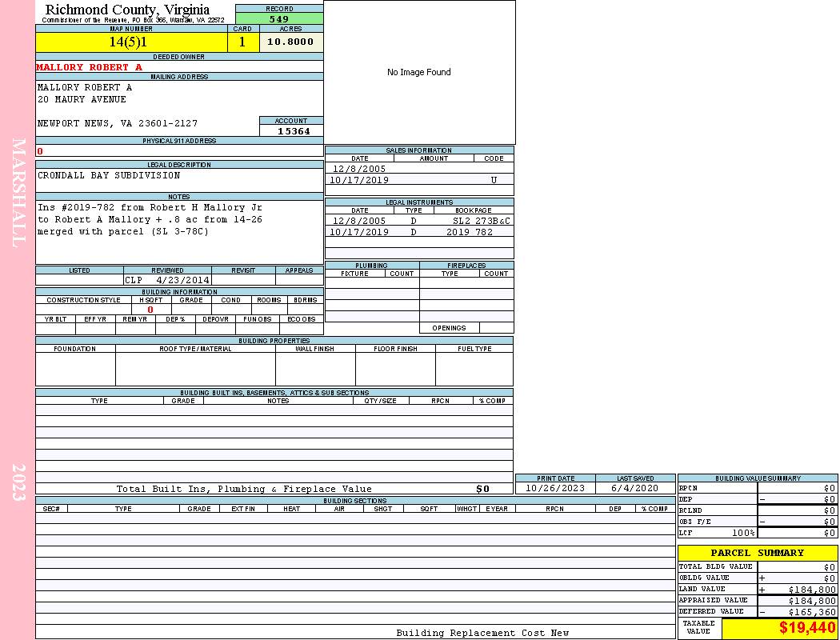Screen dimensions: 840x640
Task: Click the Account number 15364
Action: (x=294, y=131)
